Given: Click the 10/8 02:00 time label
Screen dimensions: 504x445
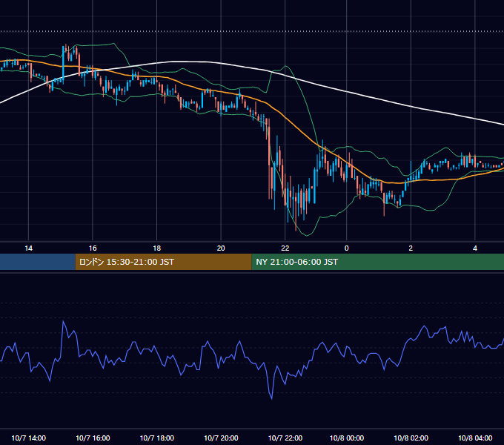Looking at the screenshot, I should pyautogui.click(x=411, y=438).
